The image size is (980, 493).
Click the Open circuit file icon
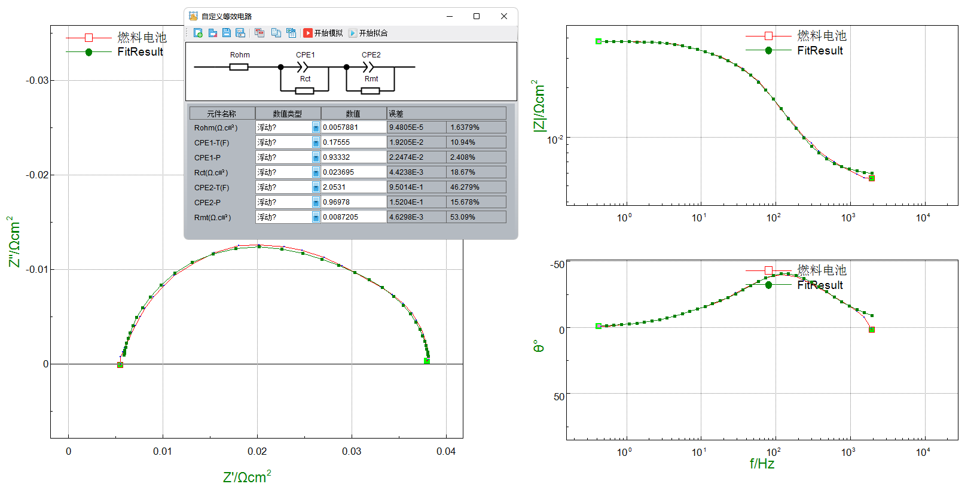point(212,33)
